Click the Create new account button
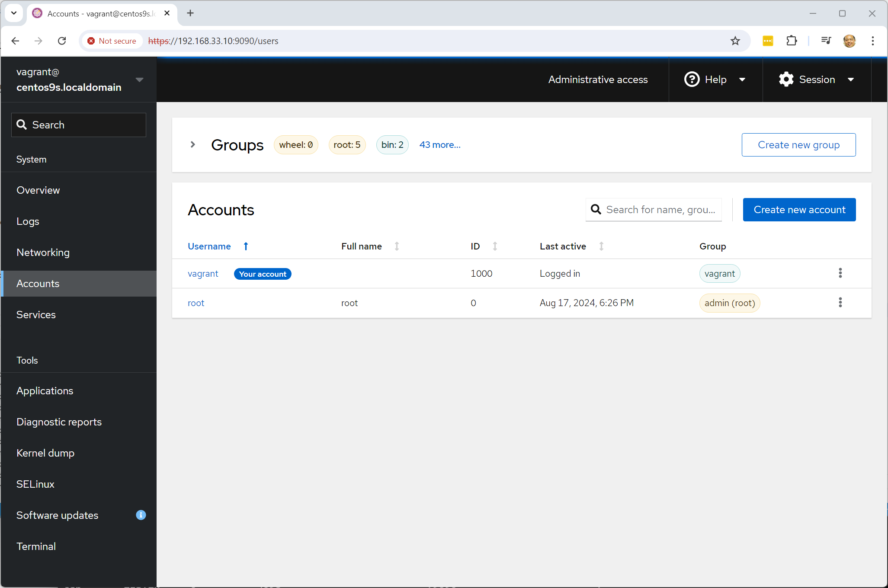The image size is (888, 588). [799, 210]
